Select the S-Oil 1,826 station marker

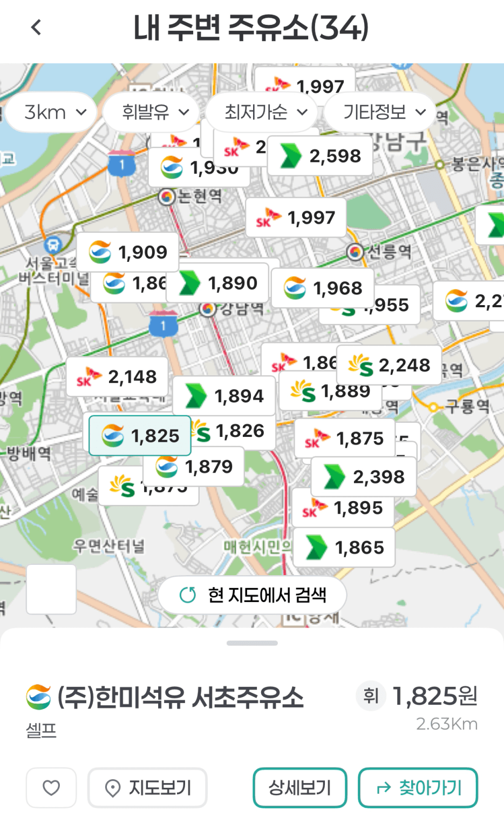click(x=233, y=431)
